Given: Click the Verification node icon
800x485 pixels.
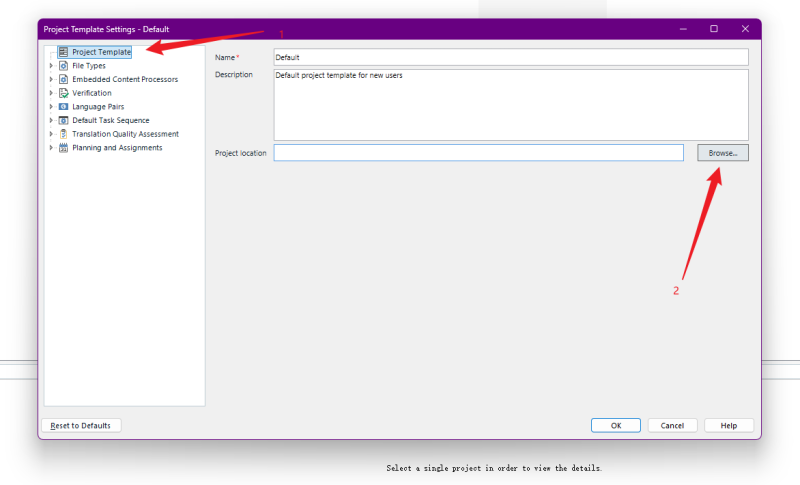Looking at the screenshot, I should pos(64,93).
